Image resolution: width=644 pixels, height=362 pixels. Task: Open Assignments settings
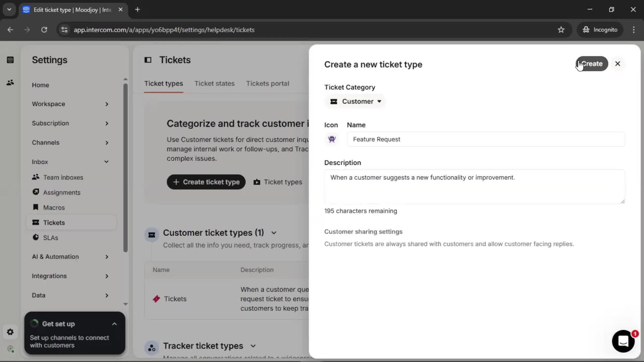pos(62,192)
